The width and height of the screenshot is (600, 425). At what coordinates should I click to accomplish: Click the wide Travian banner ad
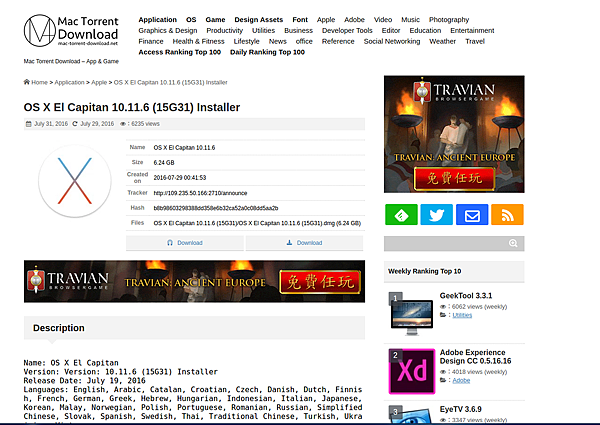(x=194, y=282)
